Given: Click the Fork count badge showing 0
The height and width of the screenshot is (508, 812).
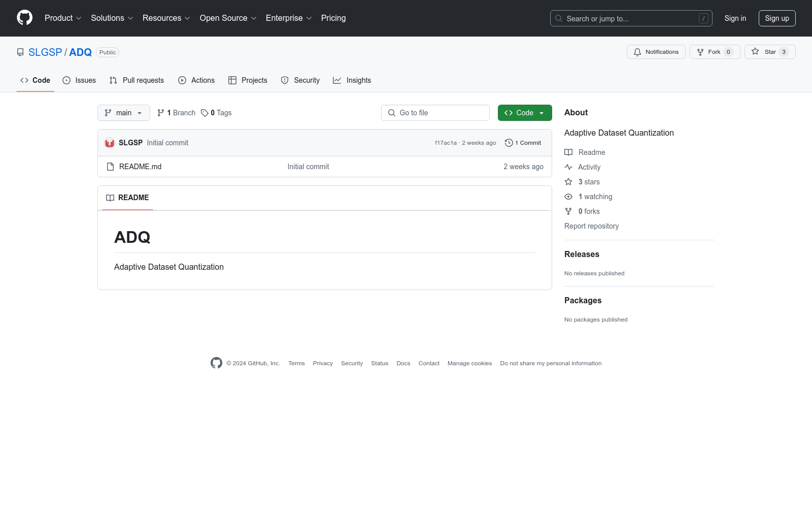Looking at the screenshot, I should tap(728, 52).
